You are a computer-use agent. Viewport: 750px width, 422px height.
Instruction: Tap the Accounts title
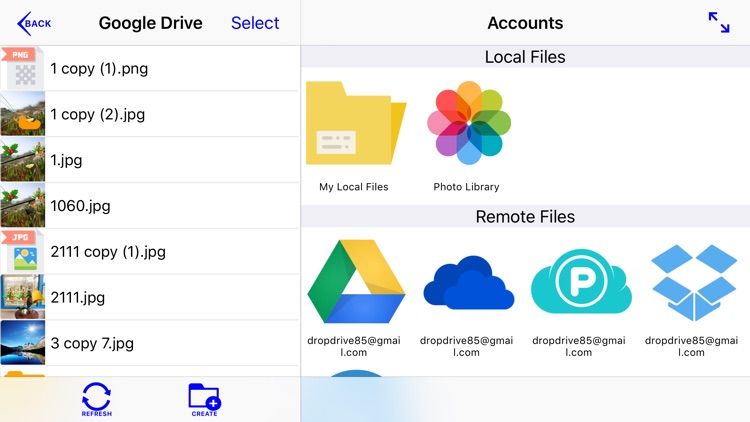pos(525,23)
